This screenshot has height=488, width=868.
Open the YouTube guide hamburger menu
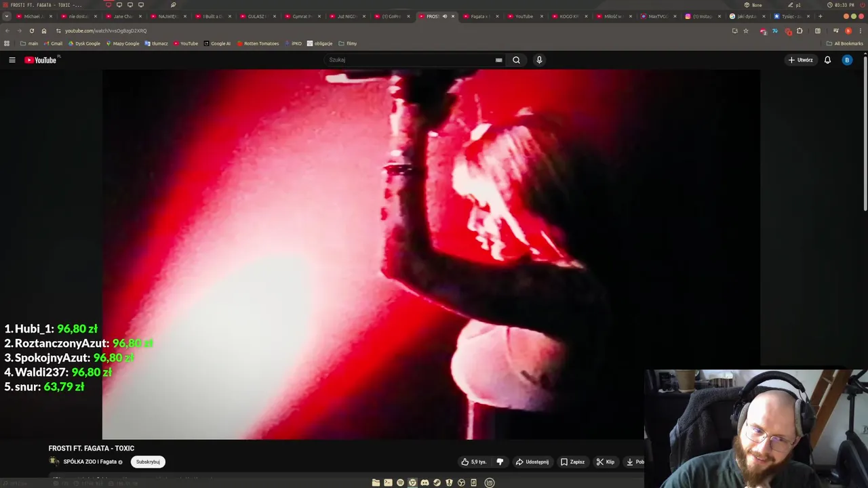(x=12, y=60)
